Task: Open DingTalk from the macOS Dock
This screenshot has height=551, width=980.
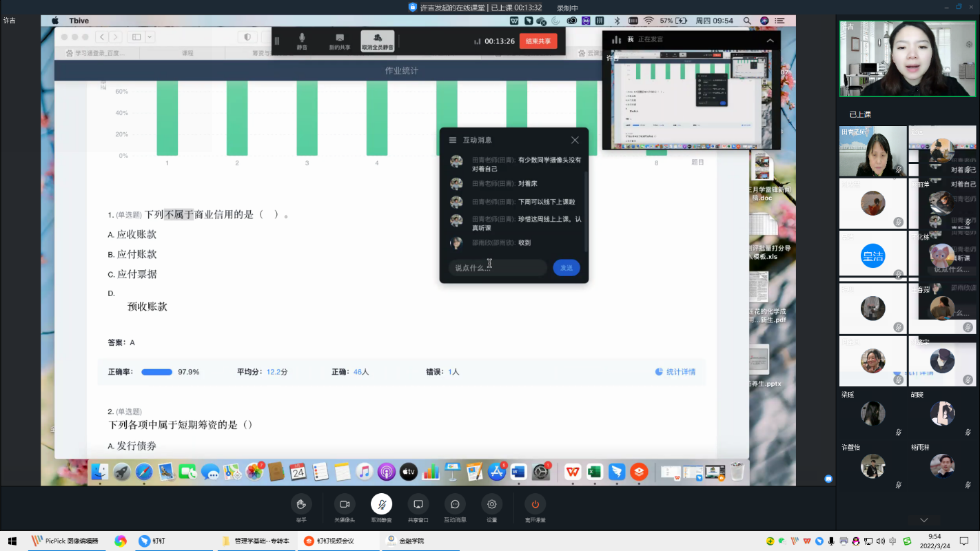Action: (617, 472)
